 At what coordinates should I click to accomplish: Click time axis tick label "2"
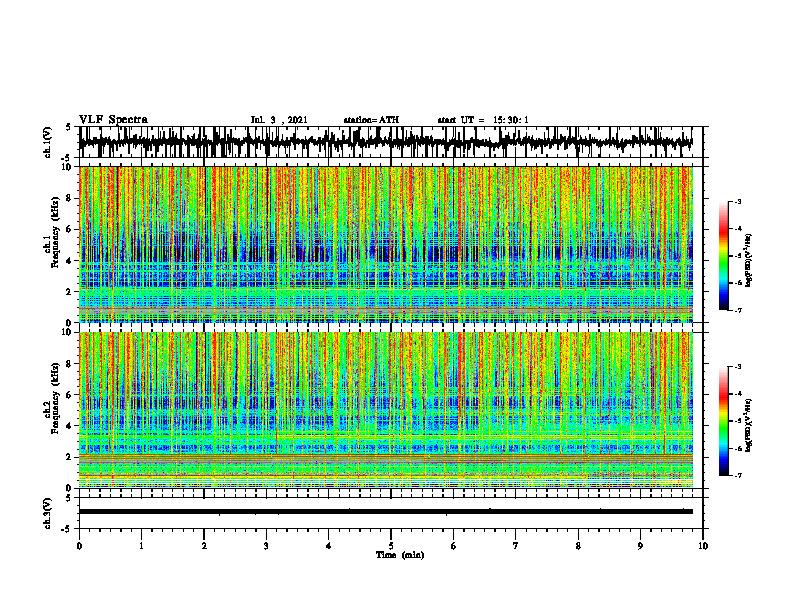pos(204,546)
